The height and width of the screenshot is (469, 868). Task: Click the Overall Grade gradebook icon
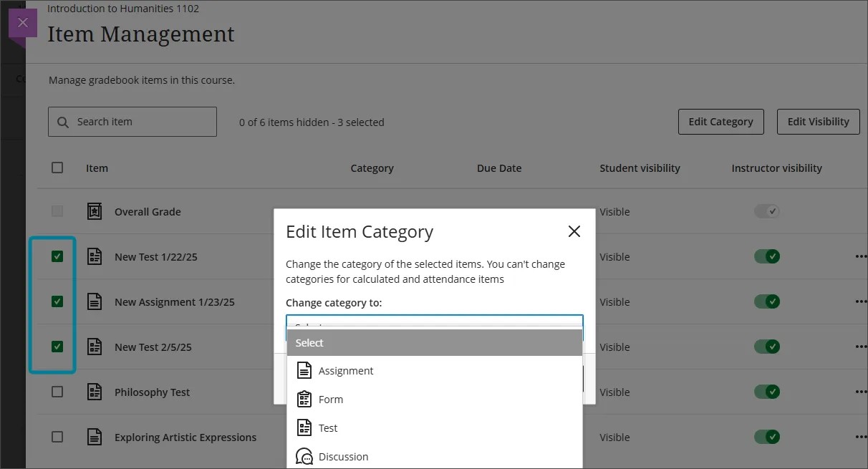94,211
